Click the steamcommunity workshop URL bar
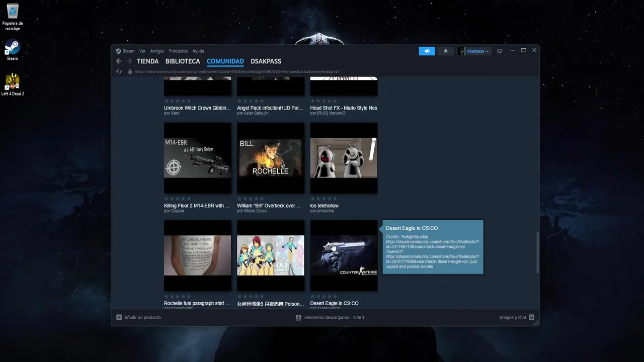The image size is (644, 362). (x=236, y=71)
